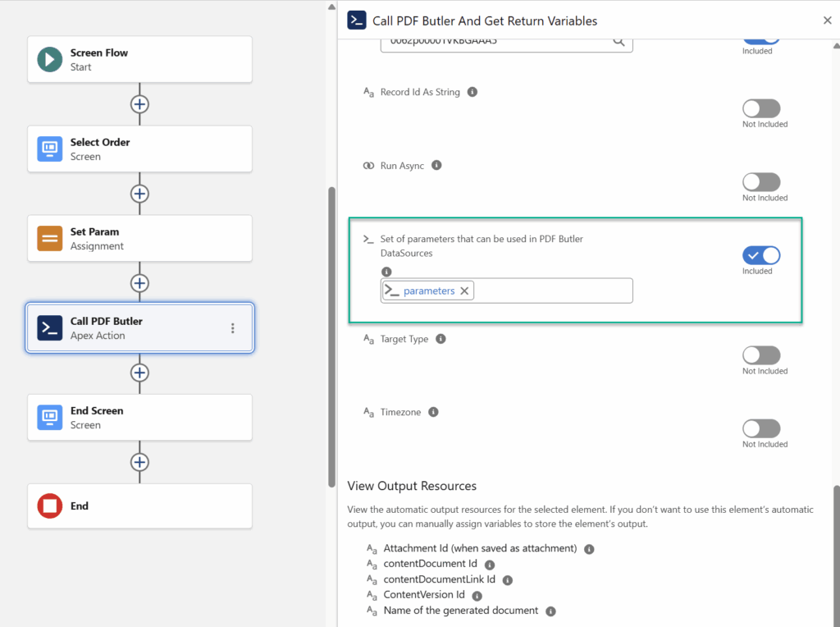Viewport: 840px width, 627px height.
Task: Click the Call PDF Butler Apex icon
Action: coord(50,327)
